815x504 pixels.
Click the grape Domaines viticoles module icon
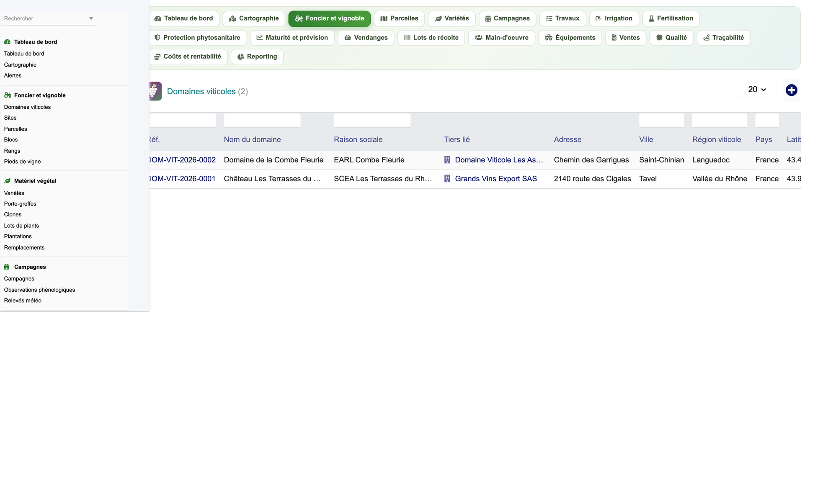155,91
